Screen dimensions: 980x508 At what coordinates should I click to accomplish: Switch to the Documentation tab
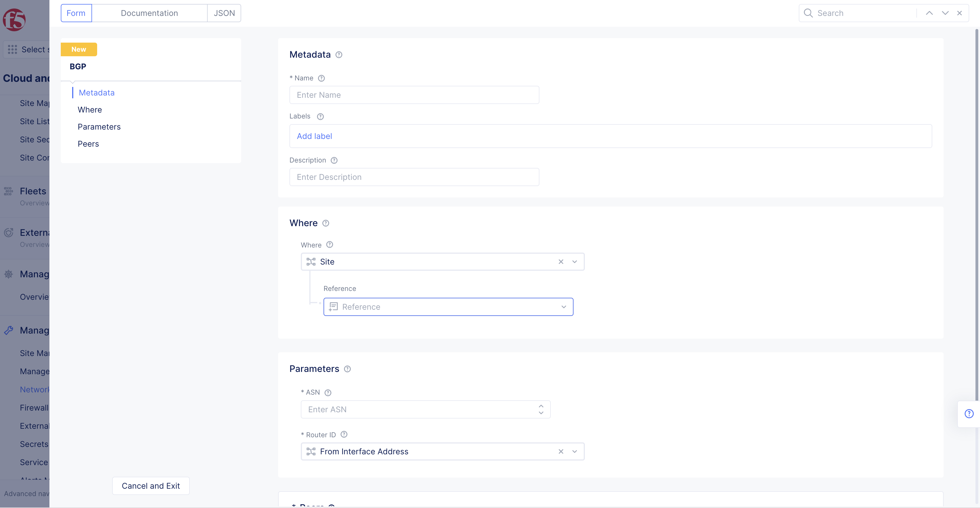pyautogui.click(x=149, y=13)
